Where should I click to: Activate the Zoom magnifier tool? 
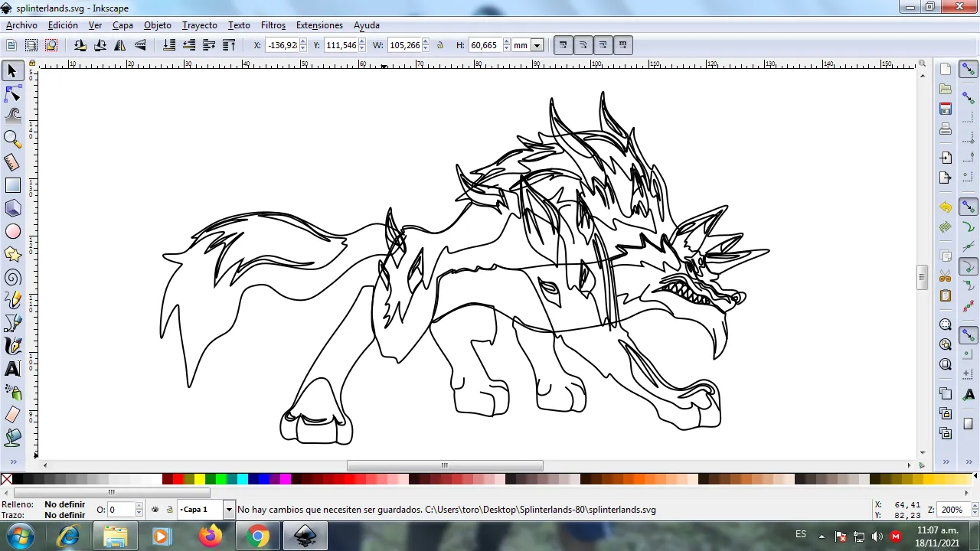[12, 139]
